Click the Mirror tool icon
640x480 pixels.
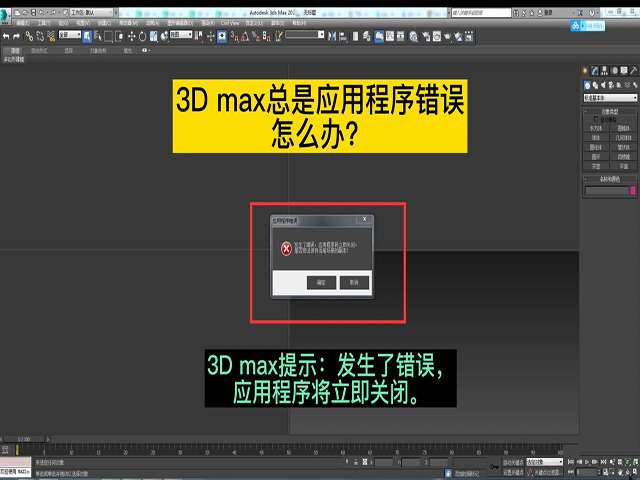tap(332, 37)
